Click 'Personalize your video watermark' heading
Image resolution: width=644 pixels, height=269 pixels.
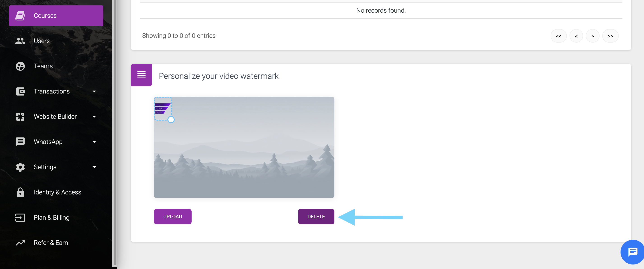point(218,76)
